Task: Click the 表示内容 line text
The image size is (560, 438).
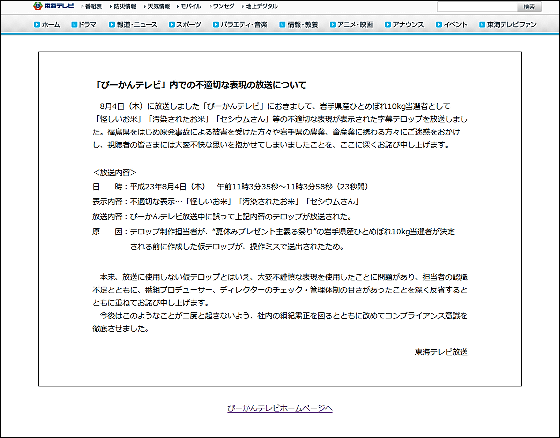Action: [226, 201]
